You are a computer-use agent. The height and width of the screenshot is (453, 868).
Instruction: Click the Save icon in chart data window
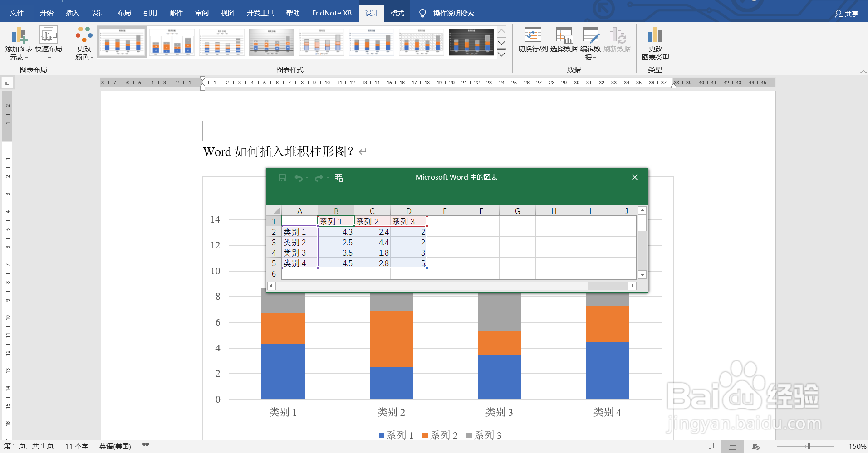tap(282, 178)
